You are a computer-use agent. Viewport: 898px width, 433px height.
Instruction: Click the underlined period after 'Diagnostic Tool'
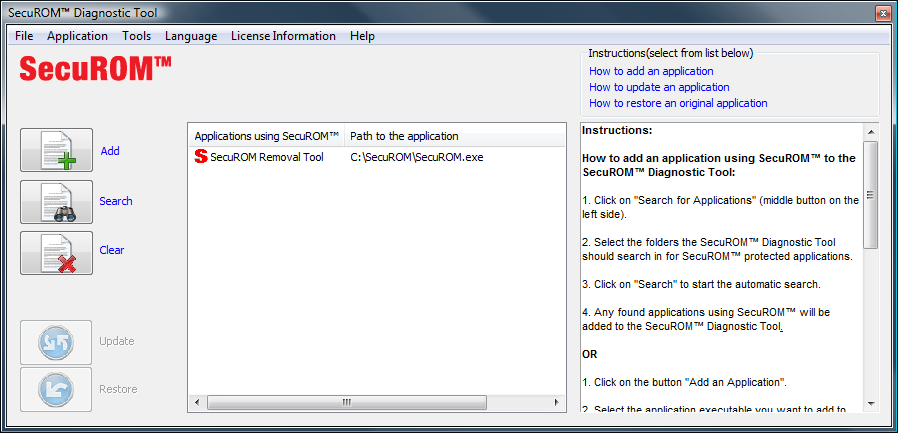pos(781,327)
